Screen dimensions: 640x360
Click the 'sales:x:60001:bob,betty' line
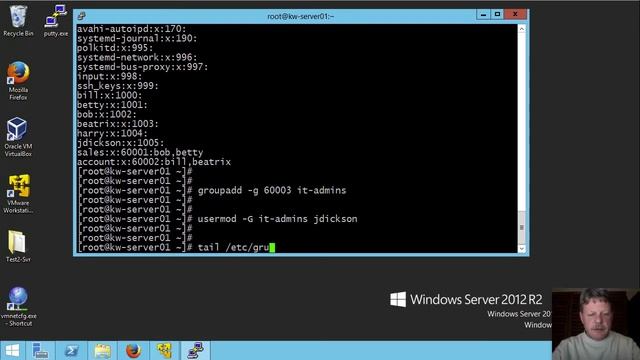point(140,153)
